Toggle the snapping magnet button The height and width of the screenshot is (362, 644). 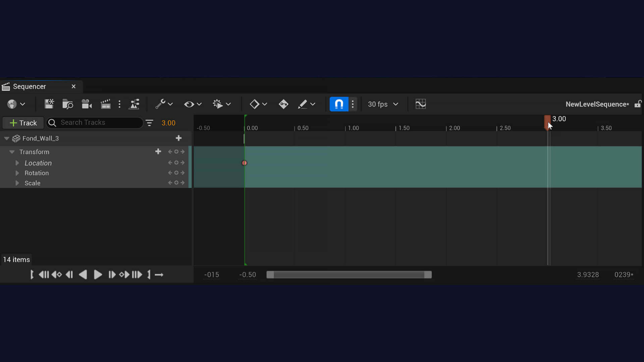point(339,104)
